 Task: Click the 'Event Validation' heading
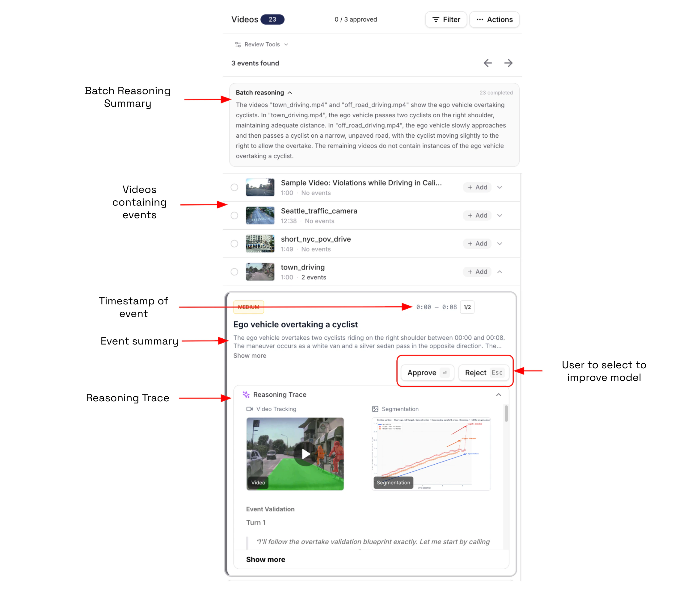(270, 509)
